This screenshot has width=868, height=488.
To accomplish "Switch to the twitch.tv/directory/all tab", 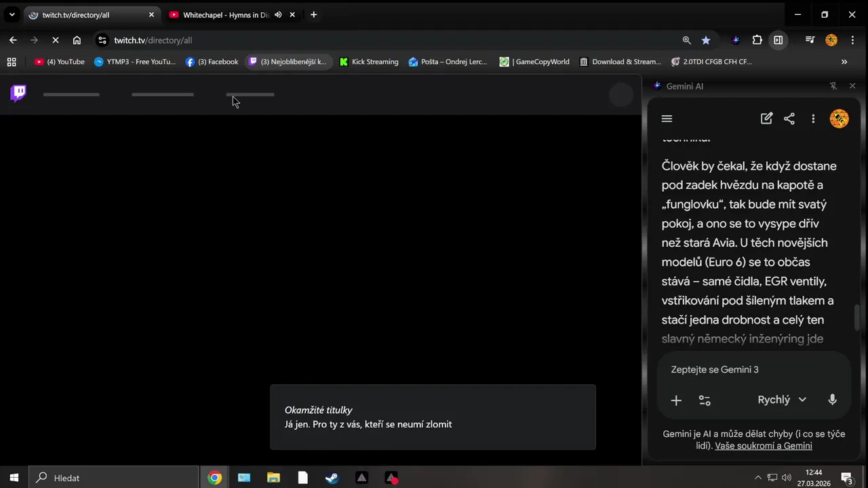I will [x=92, y=15].
